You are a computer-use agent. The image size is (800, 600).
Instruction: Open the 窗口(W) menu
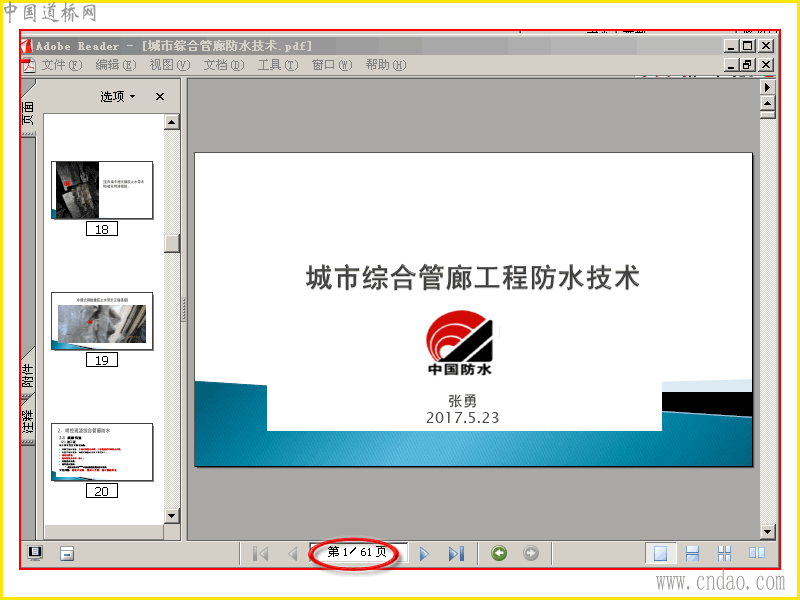tap(332, 65)
